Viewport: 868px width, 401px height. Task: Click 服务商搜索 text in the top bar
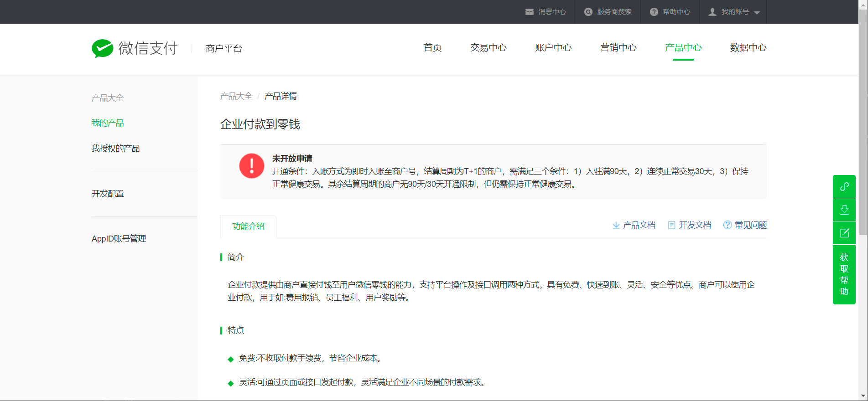(614, 12)
